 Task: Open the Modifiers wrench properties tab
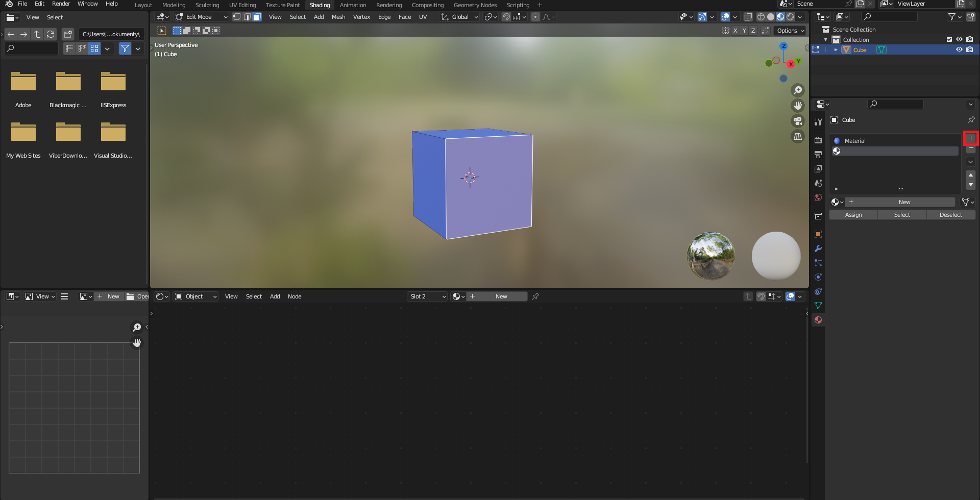tap(818, 248)
